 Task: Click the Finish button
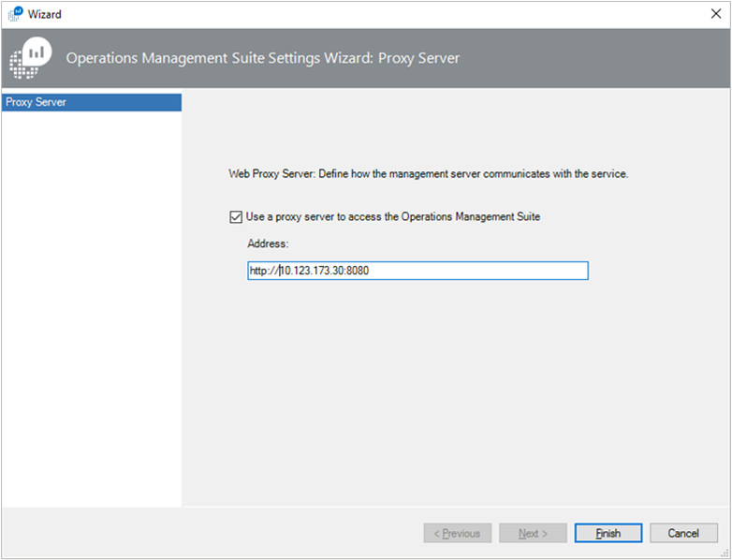coord(608,533)
